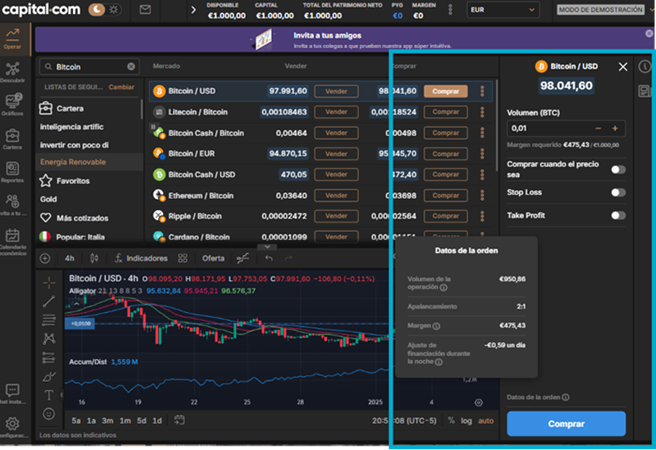
Task: Open the emoji icons chart tool
Action: (x=49, y=414)
